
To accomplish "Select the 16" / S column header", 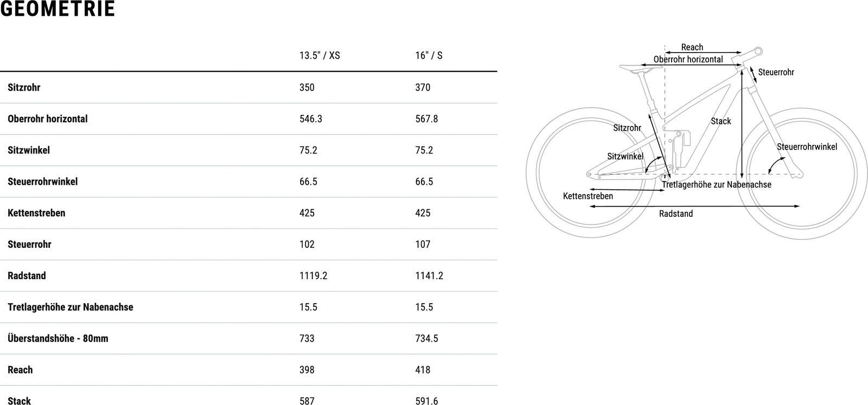I will pyautogui.click(x=429, y=55).
